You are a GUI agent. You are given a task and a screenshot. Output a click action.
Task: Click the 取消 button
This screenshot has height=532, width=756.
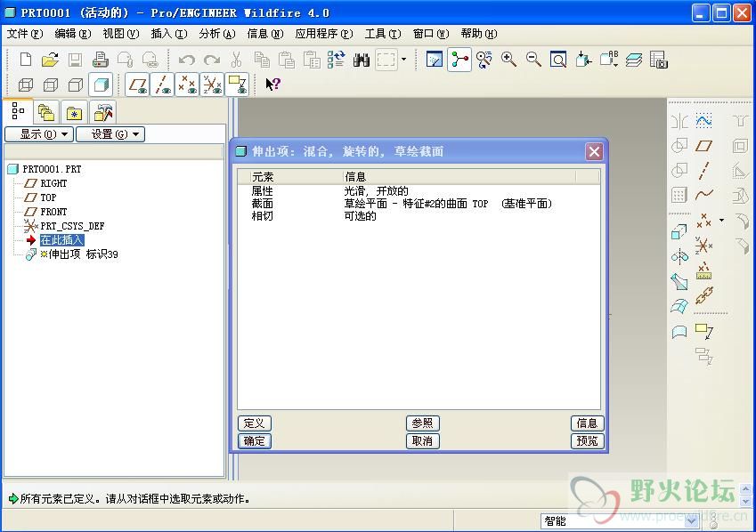tap(422, 441)
